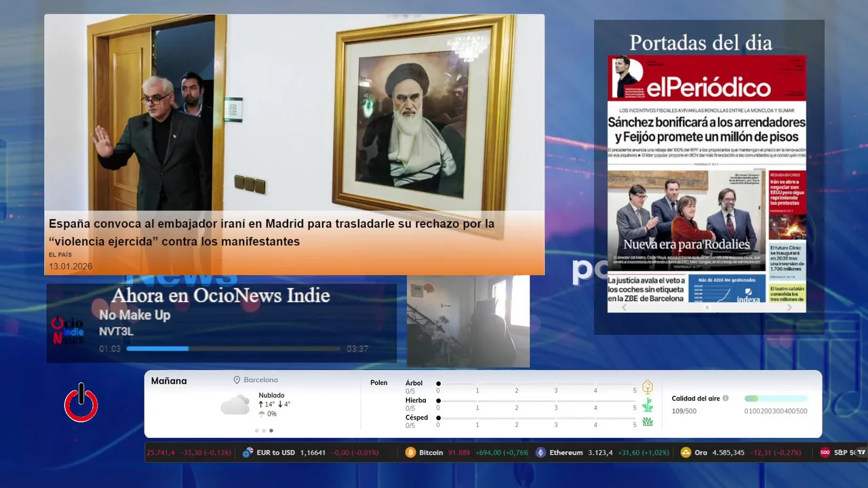Open the elPeriódico front page image
The image size is (868, 488).
point(707,183)
